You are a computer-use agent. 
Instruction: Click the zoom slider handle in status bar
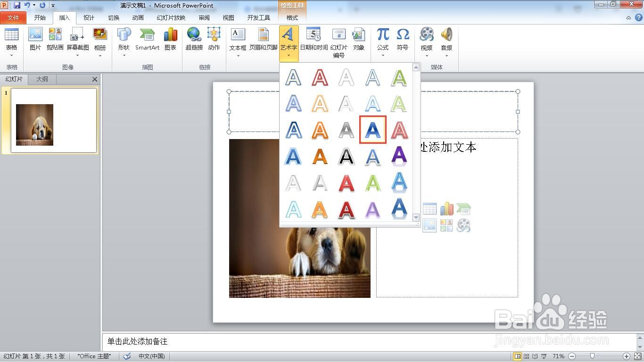(x=592, y=356)
